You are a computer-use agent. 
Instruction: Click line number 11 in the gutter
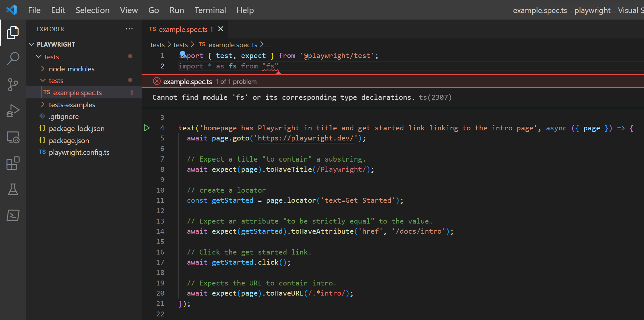click(x=160, y=200)
